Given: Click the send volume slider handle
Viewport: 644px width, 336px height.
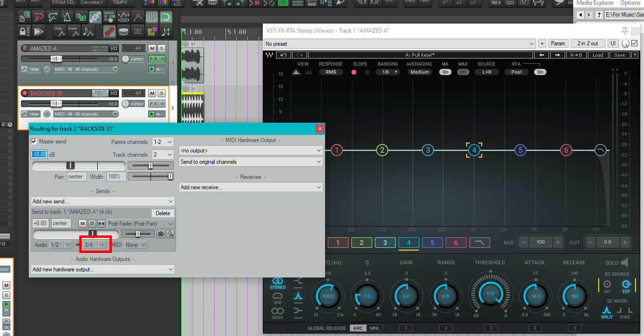Looking at the screenshot, I should 93,234.
